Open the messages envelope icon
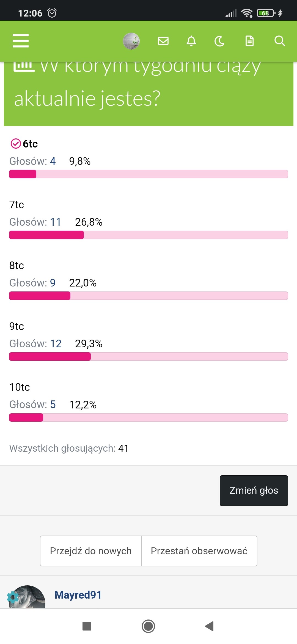 (x=163, y=41)
